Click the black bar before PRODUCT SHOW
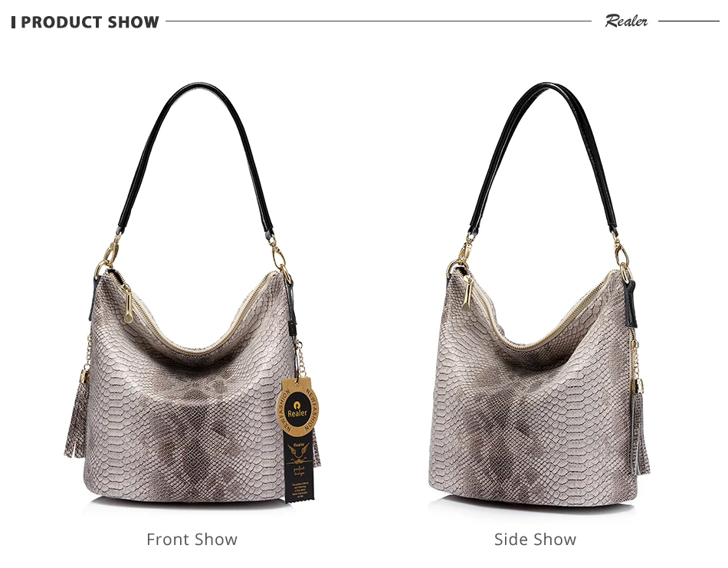This screenshot has width=728, height=568. click(14, 22)
